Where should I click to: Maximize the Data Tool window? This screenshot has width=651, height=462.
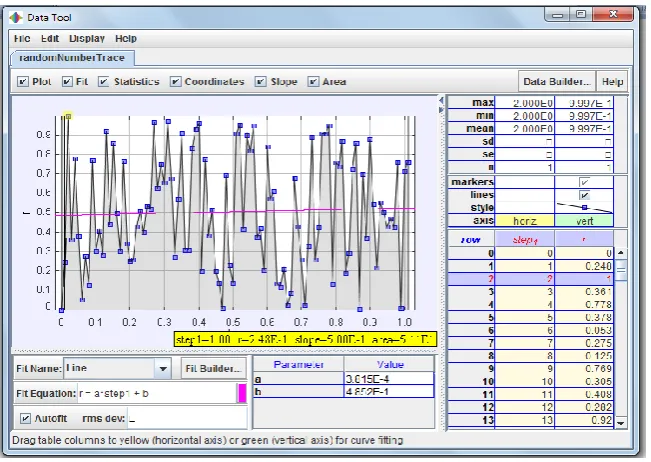[x=581, y=15]
